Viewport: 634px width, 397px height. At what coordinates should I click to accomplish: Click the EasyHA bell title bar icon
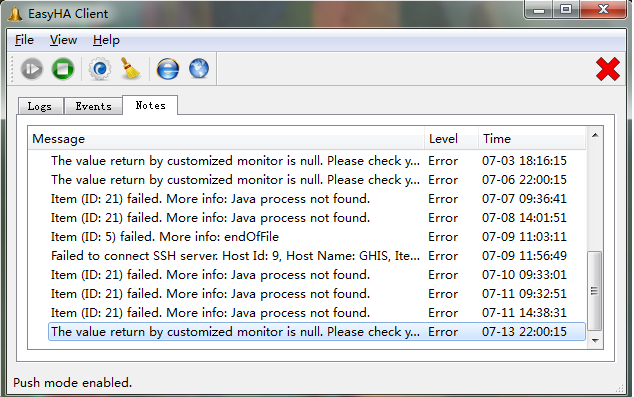coord(15,14)
